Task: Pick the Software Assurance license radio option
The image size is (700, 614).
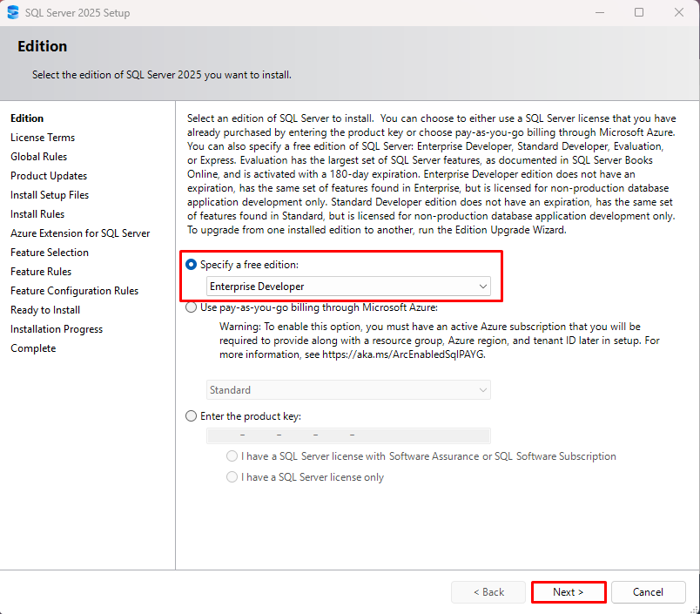Action: click(x=232, y=455)
